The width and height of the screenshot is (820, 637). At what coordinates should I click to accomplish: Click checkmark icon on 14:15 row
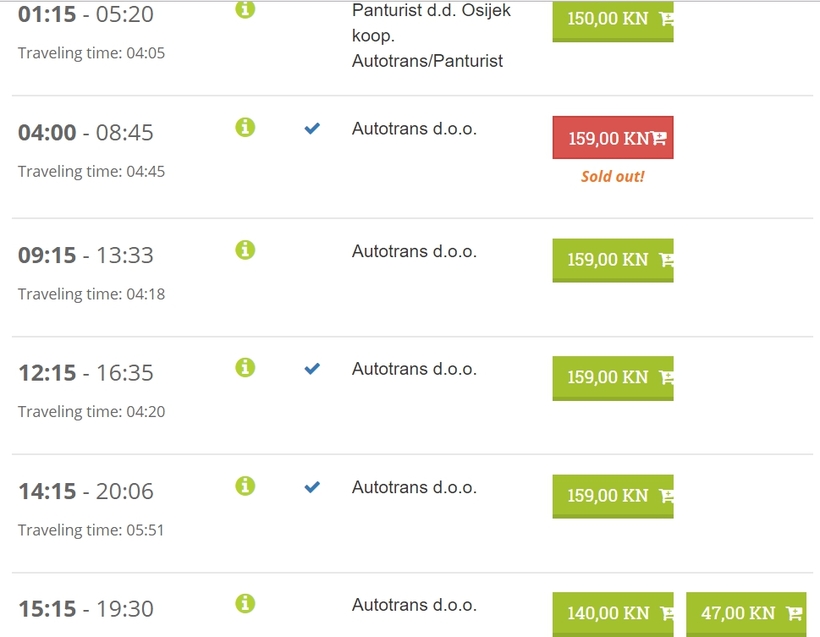point(312,487)
